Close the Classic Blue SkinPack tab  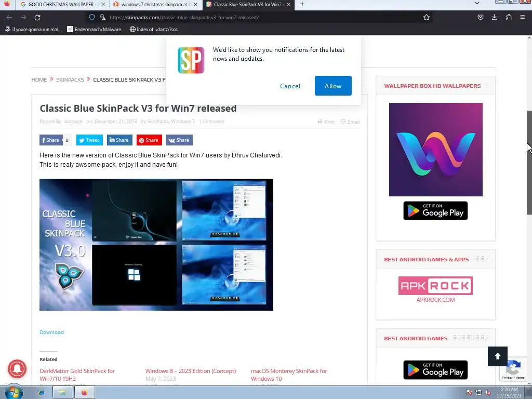(288, 4)
